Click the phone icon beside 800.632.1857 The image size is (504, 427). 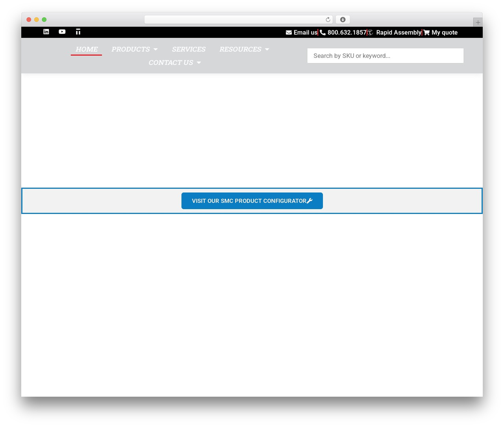(323, 33)
